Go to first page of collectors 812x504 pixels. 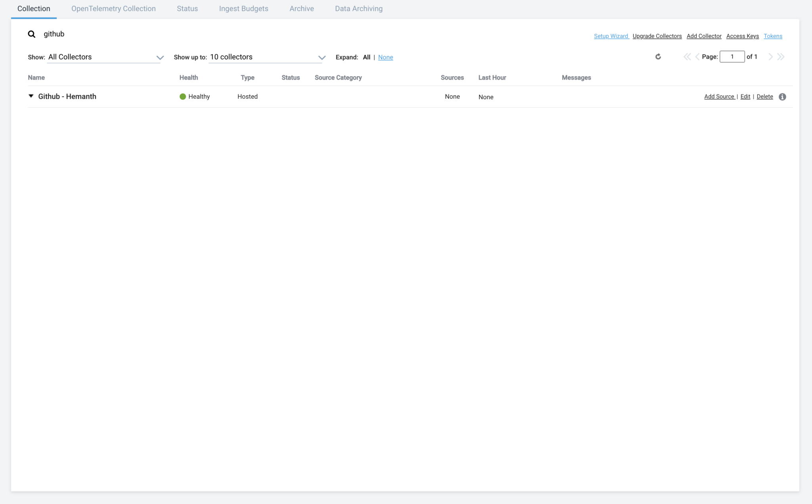[687, 57]
